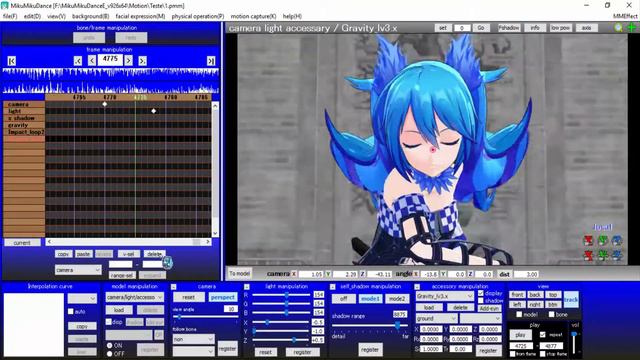
Task: Open the camera dropdown under the timeline
Action: tap(78, 270)
